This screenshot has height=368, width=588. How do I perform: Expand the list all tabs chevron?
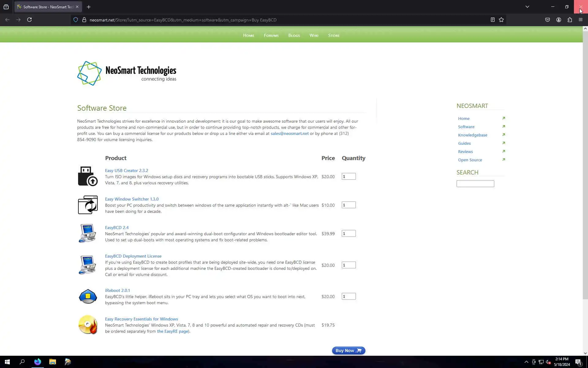click(x=527, y=7)
